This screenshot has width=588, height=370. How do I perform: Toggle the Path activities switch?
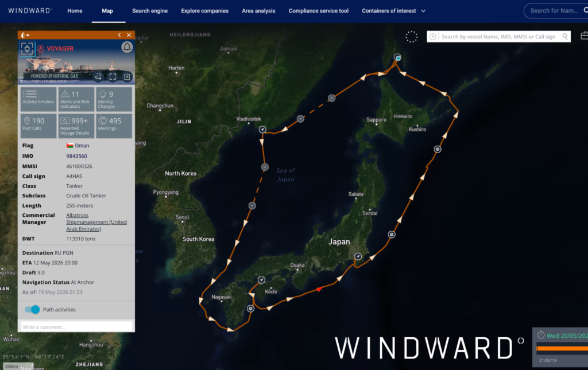(x=32, y=309)
